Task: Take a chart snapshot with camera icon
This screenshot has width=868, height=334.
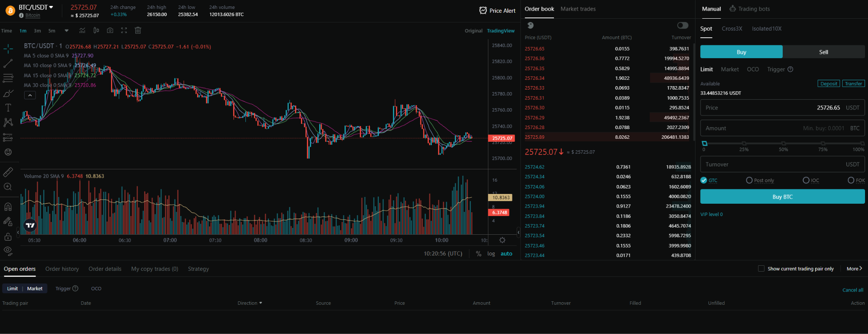Action: click(x=110, y=31)
